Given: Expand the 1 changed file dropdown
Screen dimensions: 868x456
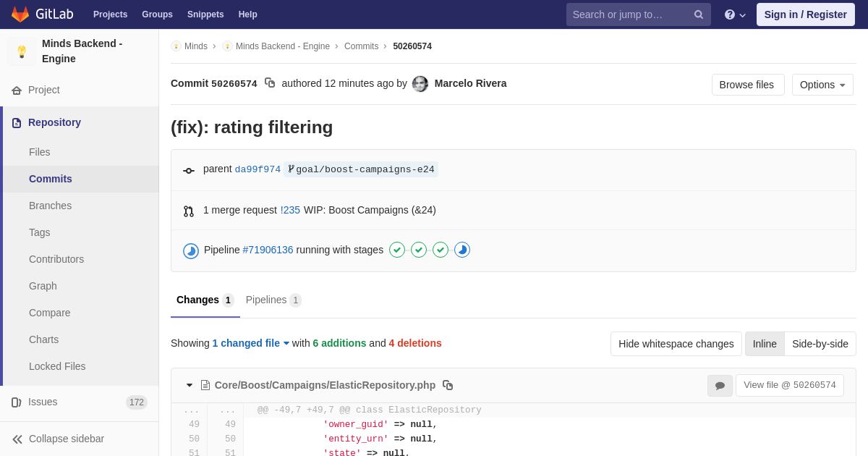Looking at the screenshot, I should tap(250, 343).
